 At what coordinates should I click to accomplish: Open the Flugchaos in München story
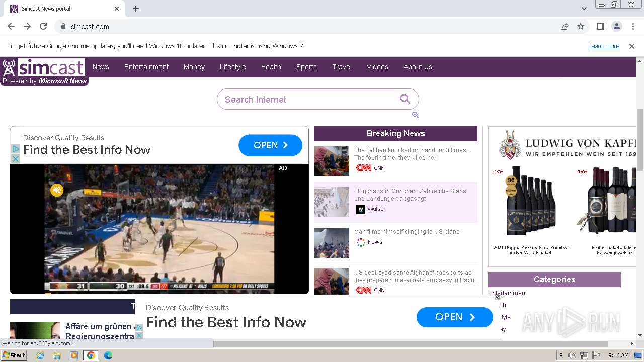(x=410, y=195)
